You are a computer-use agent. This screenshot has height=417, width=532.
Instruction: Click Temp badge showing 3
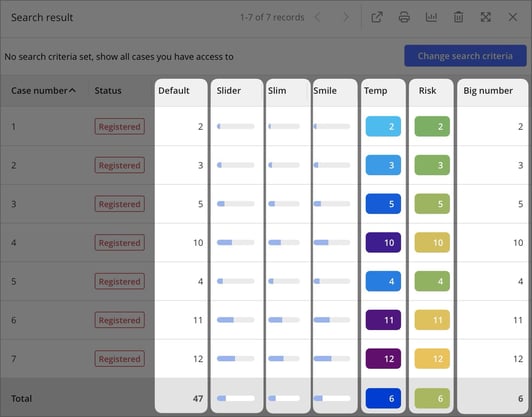tap(383, 165)
